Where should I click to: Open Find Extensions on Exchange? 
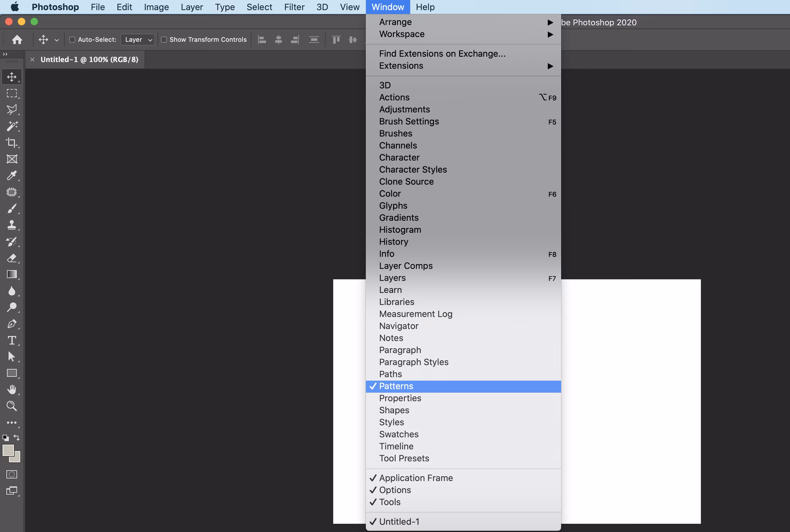click(x=442, y=53)
